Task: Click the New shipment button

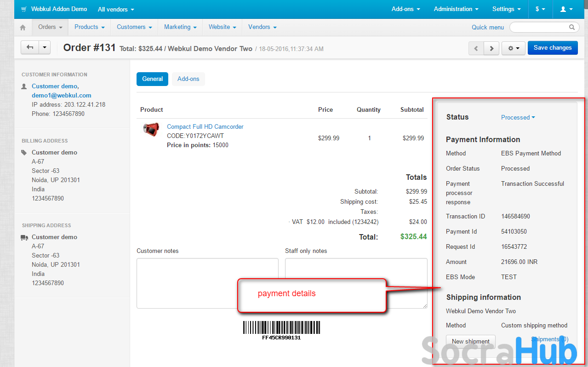Action: (471, 341)
